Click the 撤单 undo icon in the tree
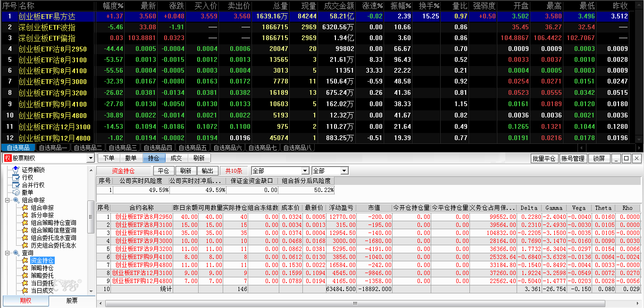This screenshot has width=644, height=308. pos(16,192)
